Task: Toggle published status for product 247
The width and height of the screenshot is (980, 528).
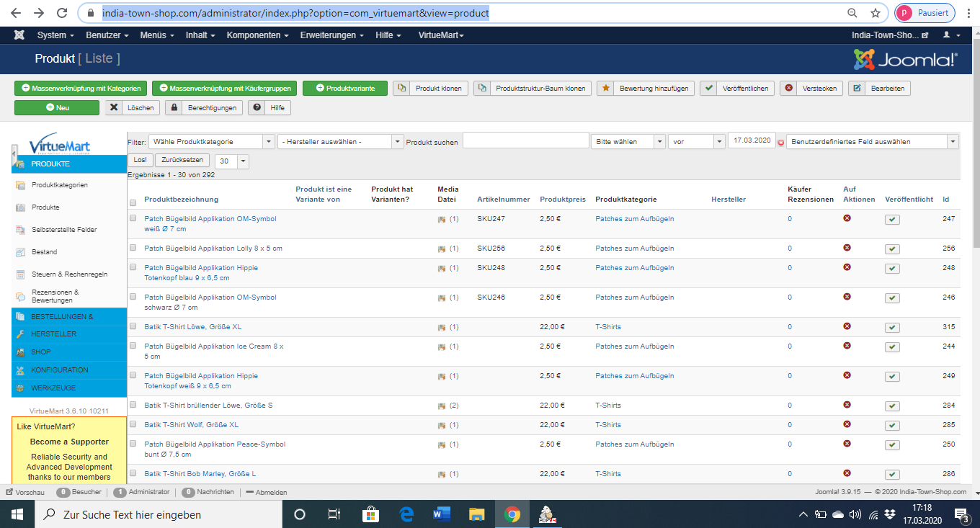Action: [x=892, y=220]
